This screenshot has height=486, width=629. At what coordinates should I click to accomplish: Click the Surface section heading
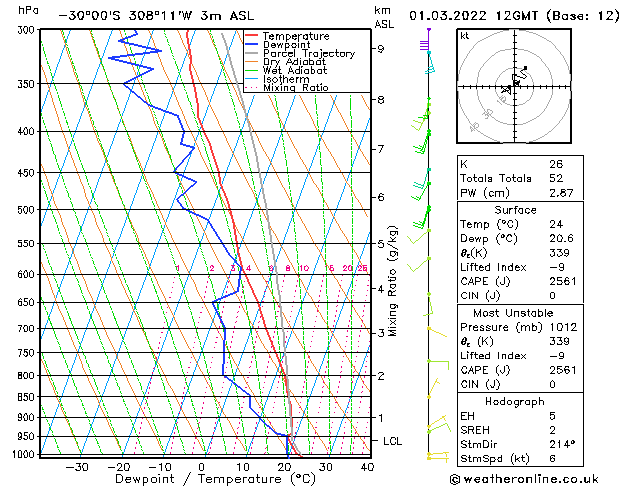coord(515,210)
